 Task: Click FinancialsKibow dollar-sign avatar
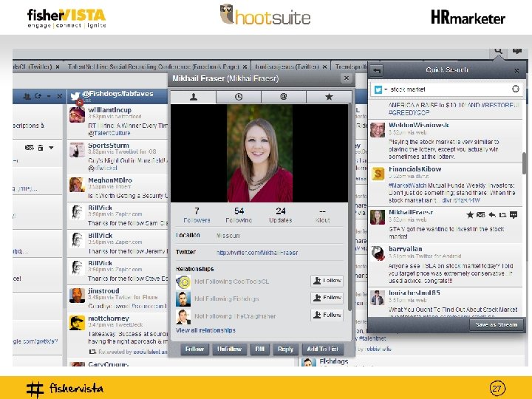[x=378, y=174]
